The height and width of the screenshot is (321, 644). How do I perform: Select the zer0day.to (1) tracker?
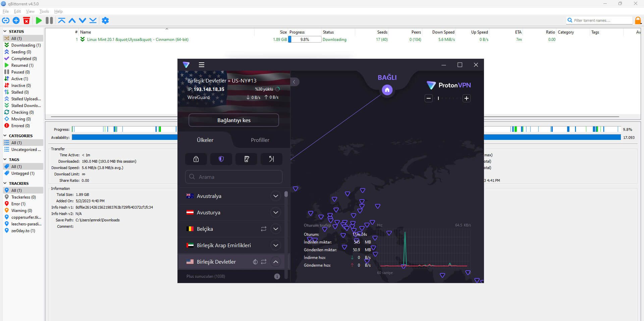pos(23,230)
